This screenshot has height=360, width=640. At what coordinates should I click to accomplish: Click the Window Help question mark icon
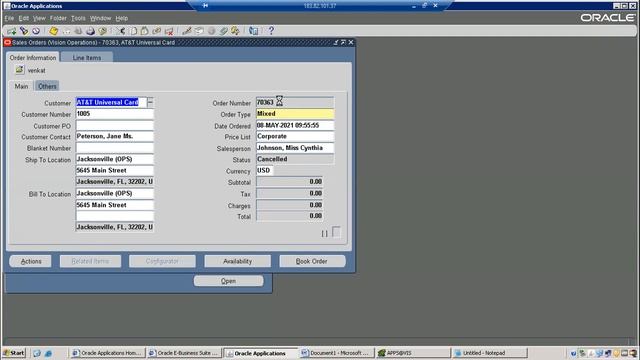(x=271, y=31)
